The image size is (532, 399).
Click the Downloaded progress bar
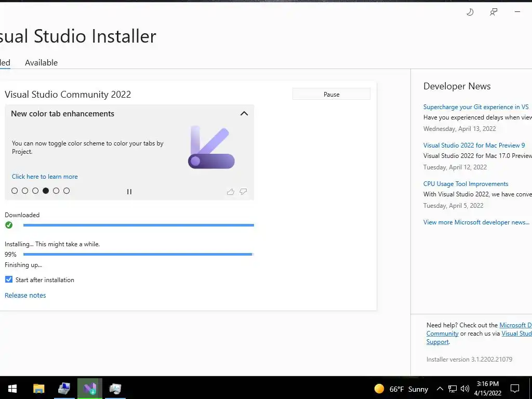(x=138, y=225)
